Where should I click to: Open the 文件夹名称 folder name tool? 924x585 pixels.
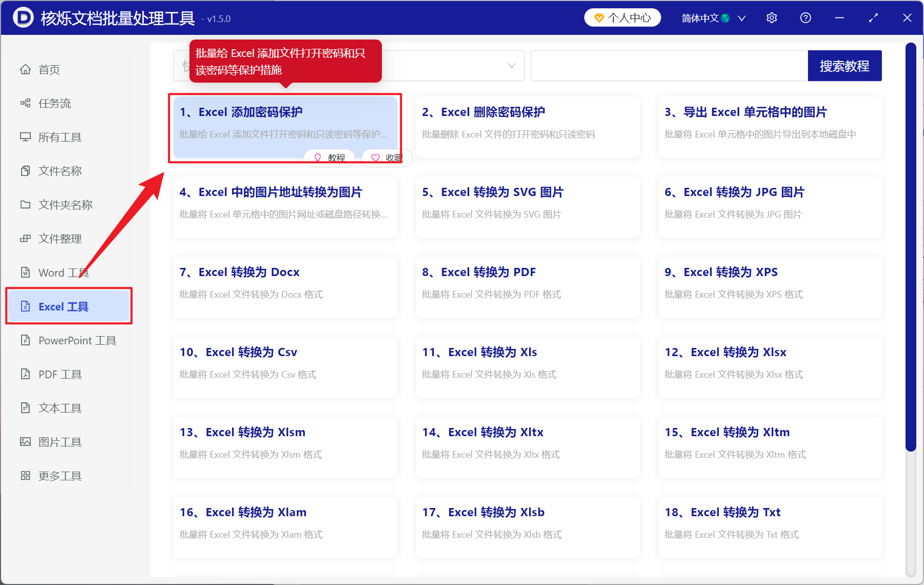coord(65,204)
